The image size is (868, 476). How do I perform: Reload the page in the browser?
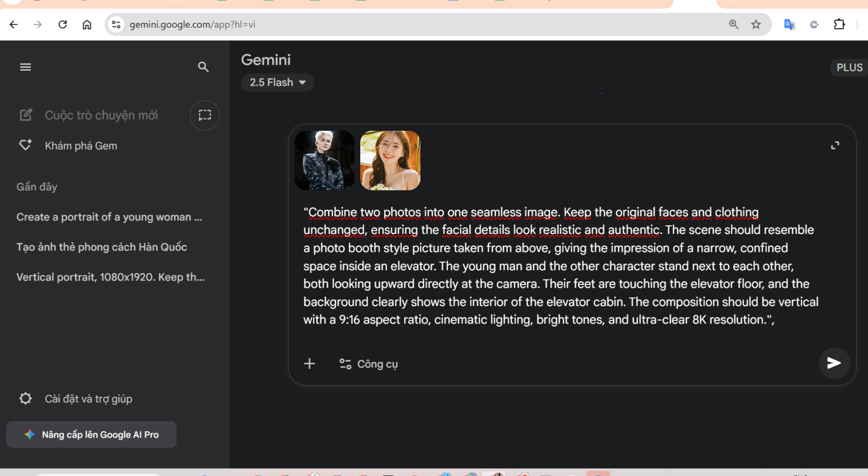(62, 24)
